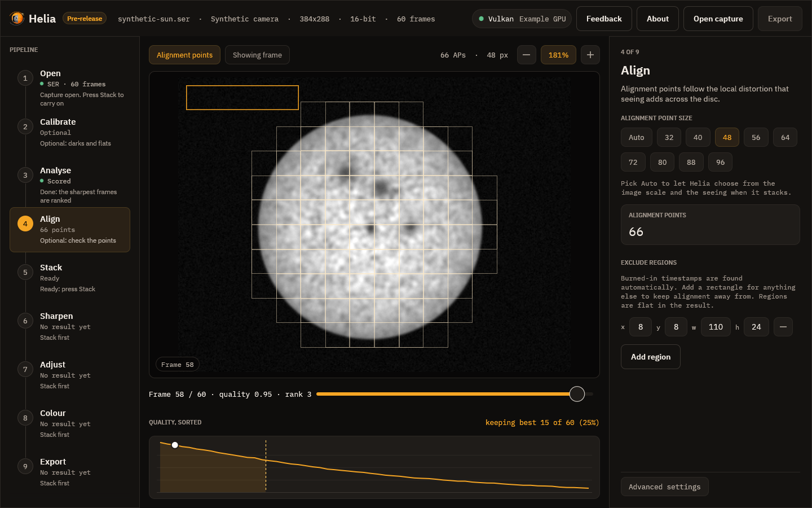Select the 48 point size option
Viewport: 812px width, 508px height.
coord(727,137)
